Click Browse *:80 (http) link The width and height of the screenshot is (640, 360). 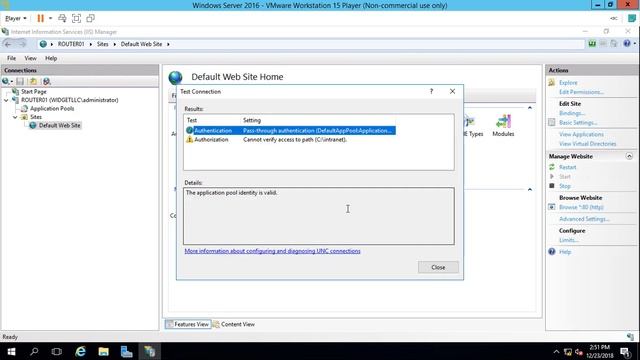click(x=581, y=207)
